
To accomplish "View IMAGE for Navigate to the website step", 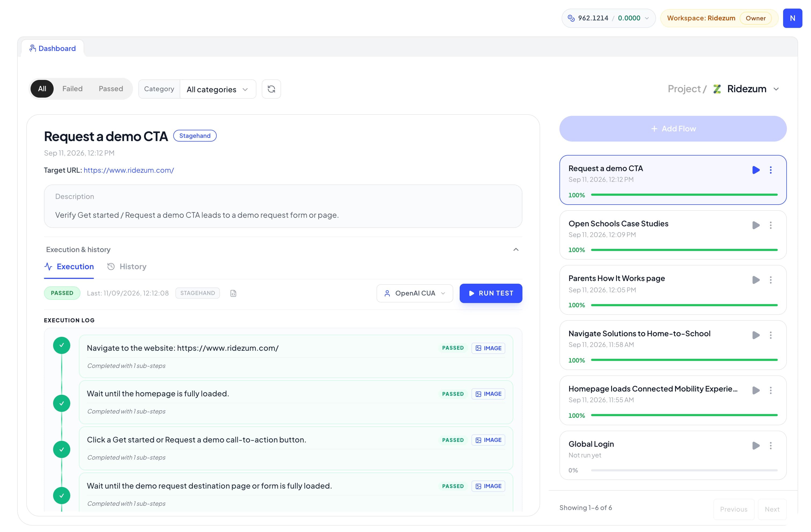I will pyautogui.click(x=488, y=348).
